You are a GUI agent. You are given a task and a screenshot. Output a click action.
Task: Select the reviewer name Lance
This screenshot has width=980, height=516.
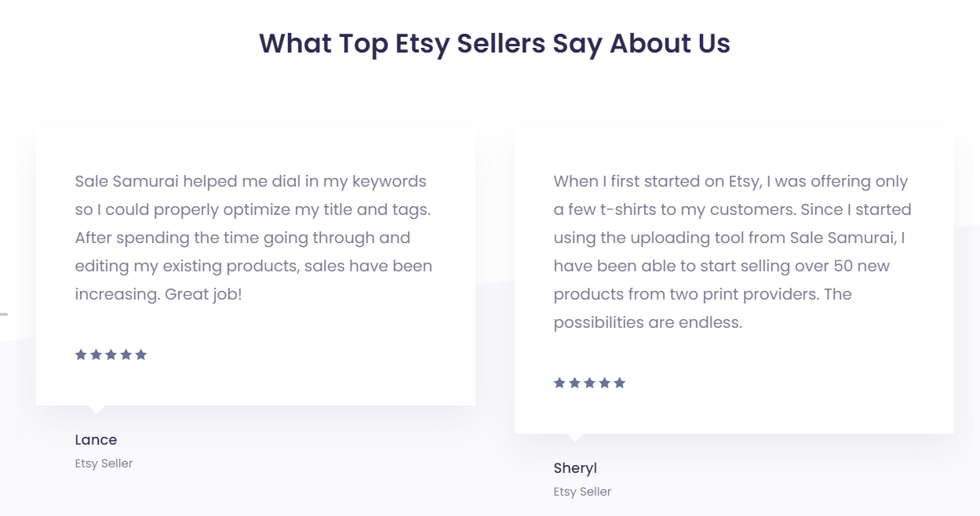point(96,440)
